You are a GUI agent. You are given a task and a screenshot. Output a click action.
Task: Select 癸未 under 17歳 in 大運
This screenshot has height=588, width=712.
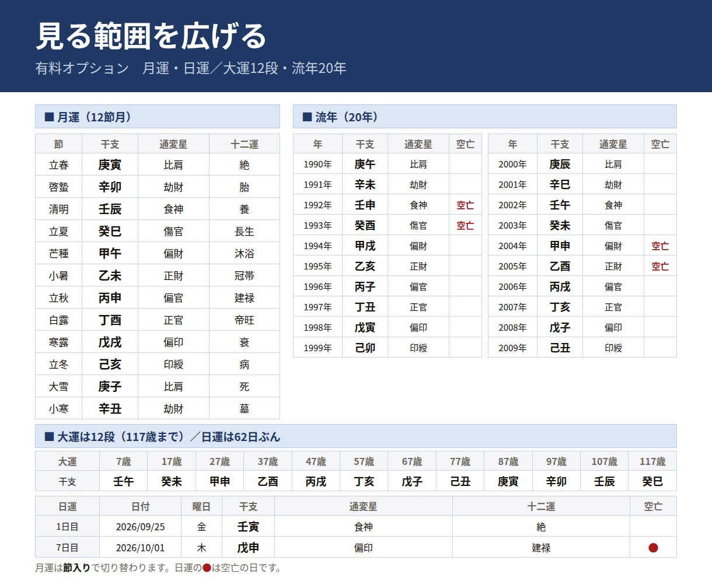coord(172,482)
